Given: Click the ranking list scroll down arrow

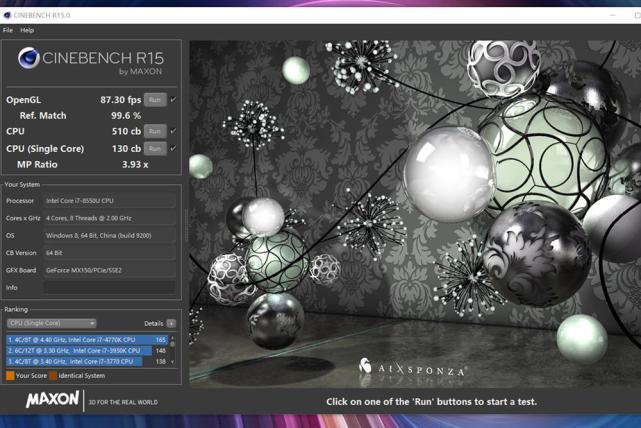Looking at the screenshot, I should (172, 362).
